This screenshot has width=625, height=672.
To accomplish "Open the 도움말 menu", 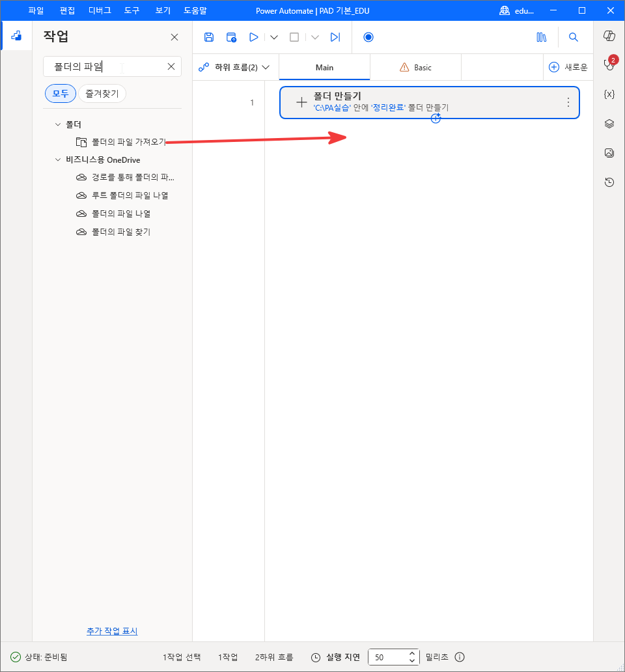I will coord(195,10).
